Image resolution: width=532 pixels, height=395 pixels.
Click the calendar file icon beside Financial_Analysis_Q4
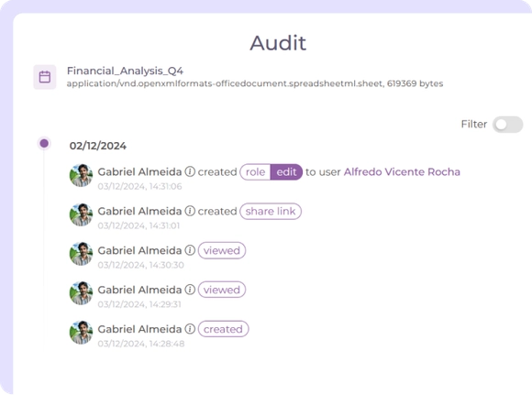tap(45, 77)
